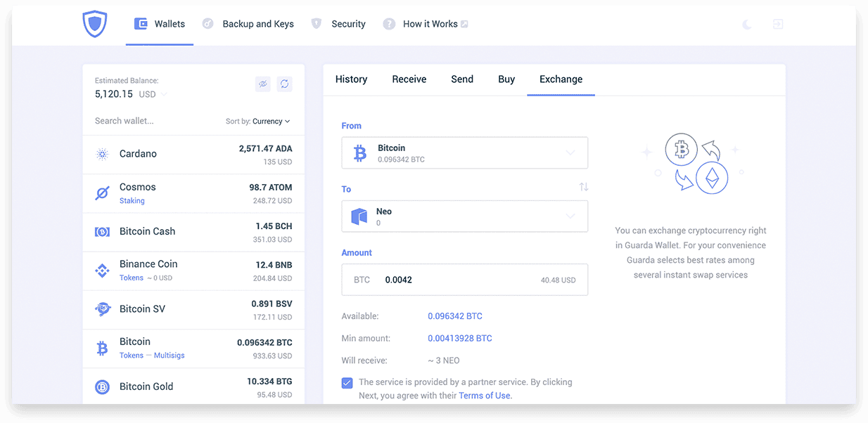Open the Sort by Currency dropdown

[257, 122]
